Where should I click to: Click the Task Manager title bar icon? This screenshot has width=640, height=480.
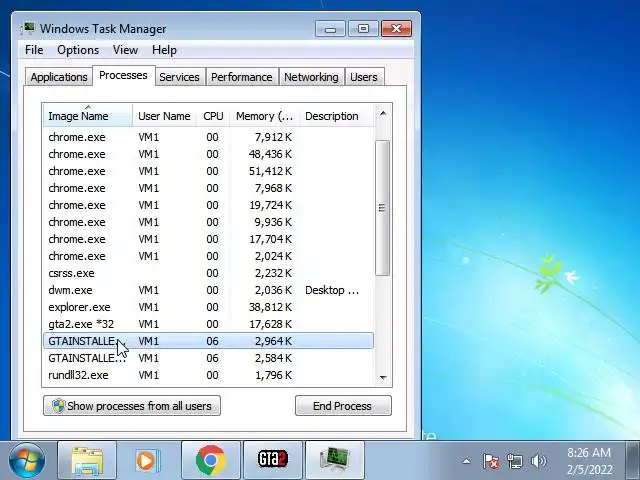pos(28,29)
